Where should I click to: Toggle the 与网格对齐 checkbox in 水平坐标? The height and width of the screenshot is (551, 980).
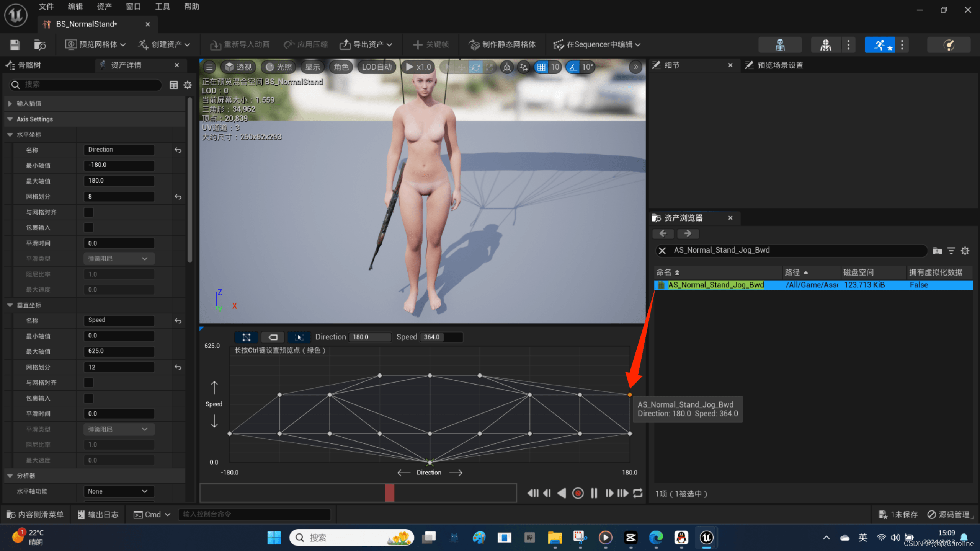[x=89, y=212]
